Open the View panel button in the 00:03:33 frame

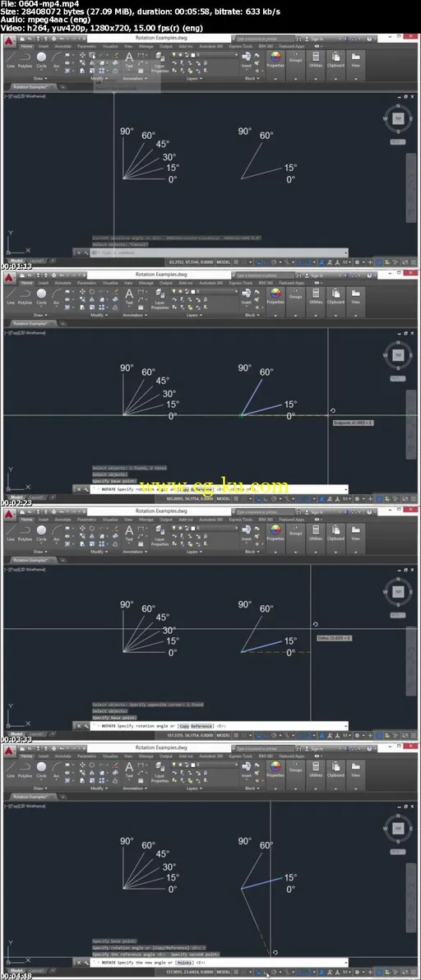[355, 533]
